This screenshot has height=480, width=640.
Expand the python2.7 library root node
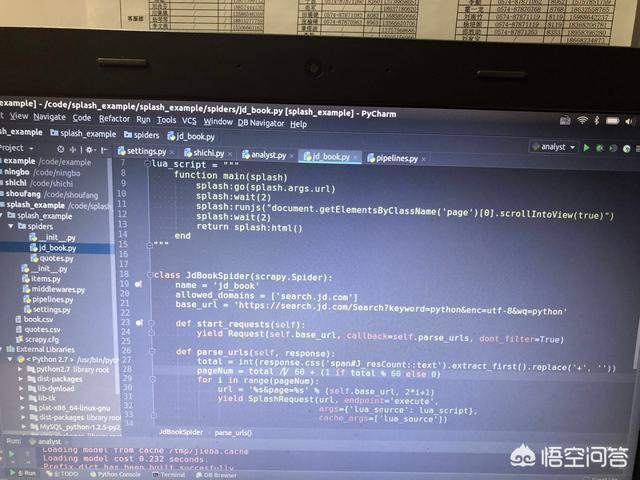pos(20,369)
